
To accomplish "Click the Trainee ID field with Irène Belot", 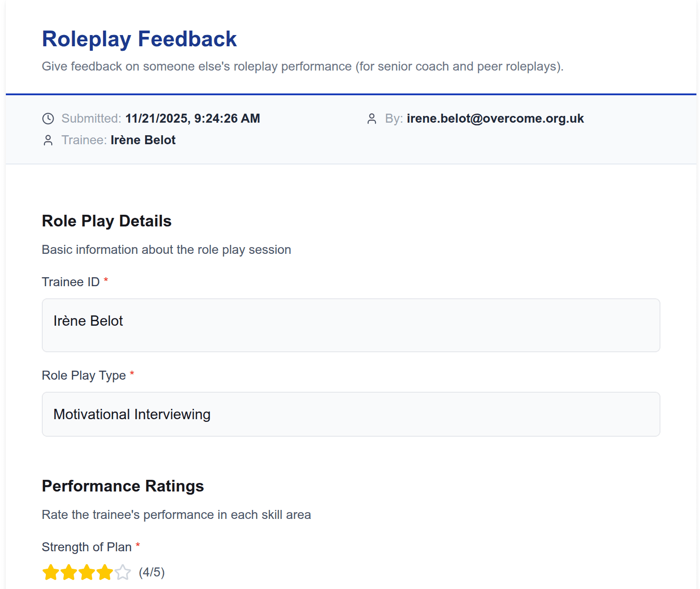I will coord(351,325).
